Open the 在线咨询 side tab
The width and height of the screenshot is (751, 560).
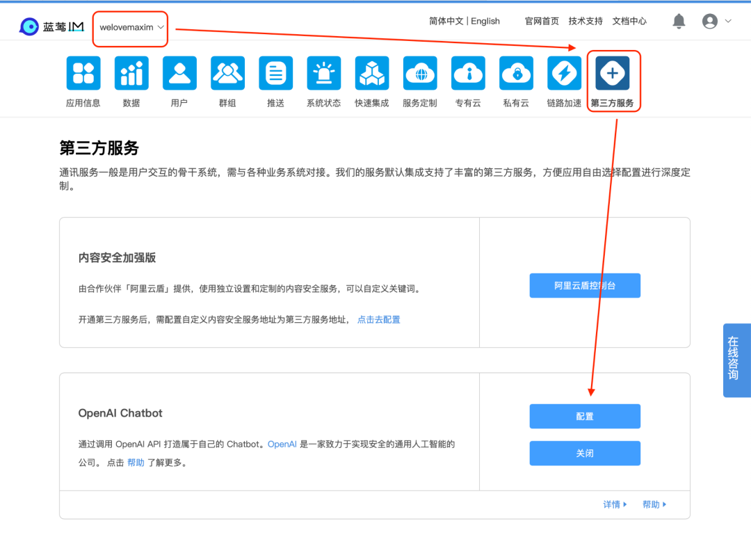coord(736,360)
